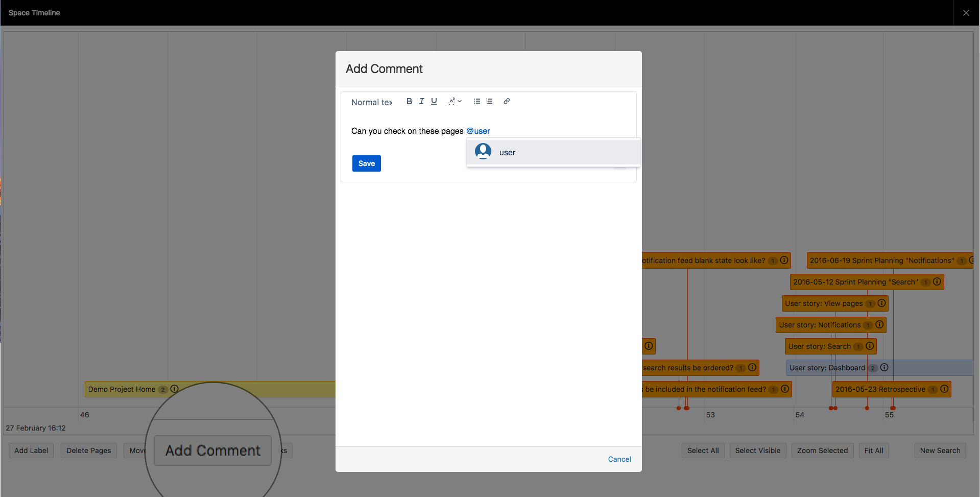Click into the comment text area
Screen dimensions: 980x497
[489, 131]
